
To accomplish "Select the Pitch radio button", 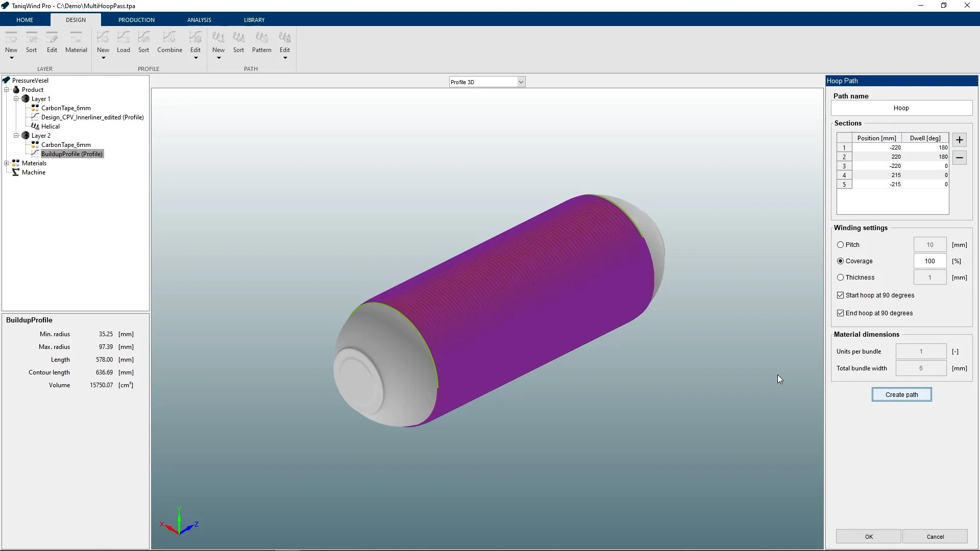I will point(840,245).
